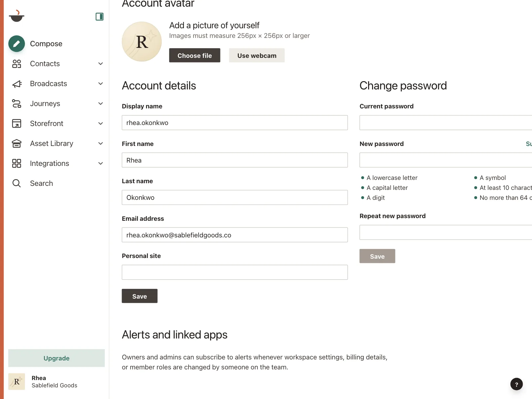532x399 pixels.
Task: Click the Use webcam button
Action: point(257,55)
